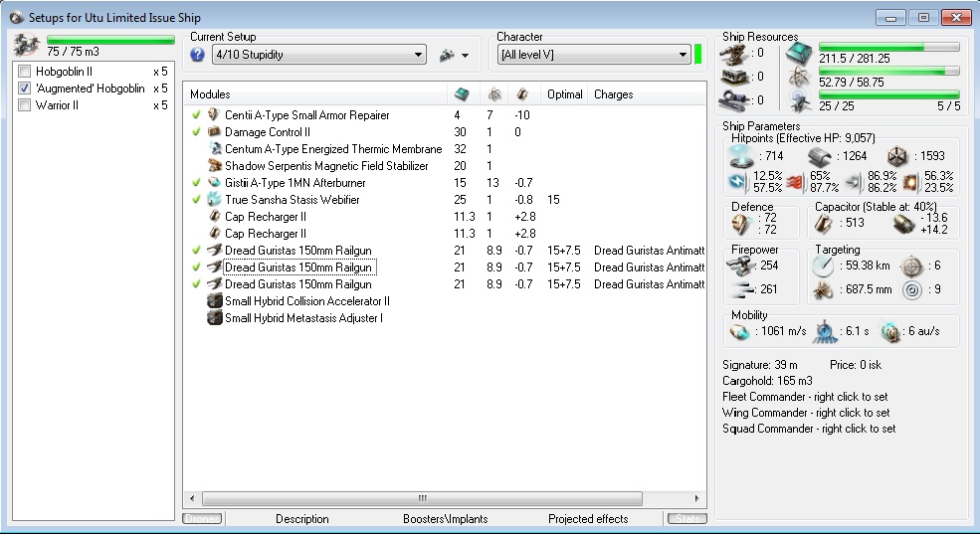Toggle last Dread Guristas Railgun active checkmark
980x534 pixels.
pyautogui.click(x=196, y=283)
